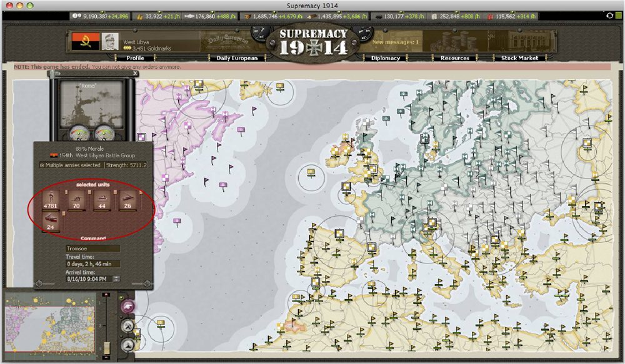The width and height of the screenshot is (625, 364).
Task: Click the oil resource icon showing 252,848
Action: [x=434, y=16]
